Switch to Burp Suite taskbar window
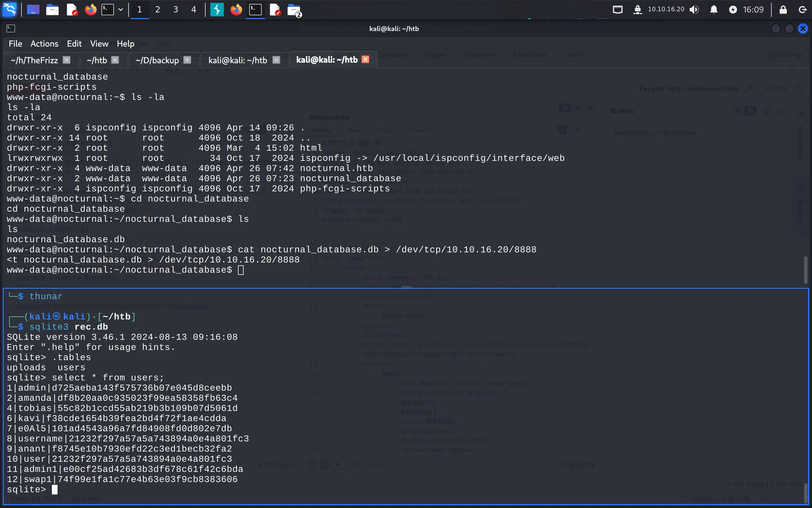Screen dimensions: 812x508 tap(217, 9)
